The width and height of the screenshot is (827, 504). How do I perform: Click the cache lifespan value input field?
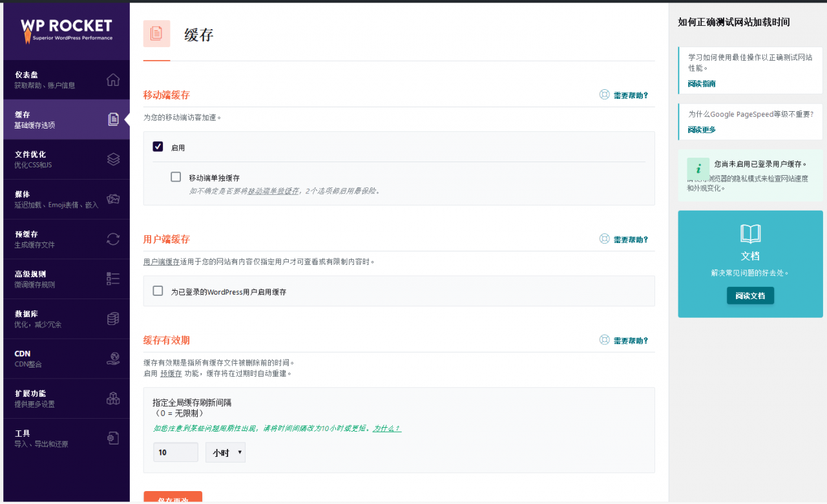coord(175,452)
